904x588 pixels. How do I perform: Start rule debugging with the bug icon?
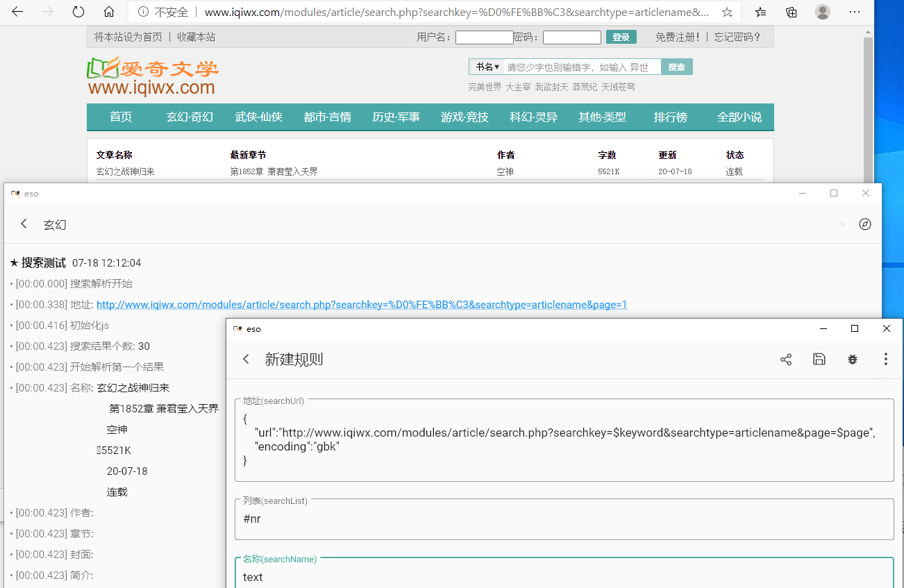(x=853, y=360)
